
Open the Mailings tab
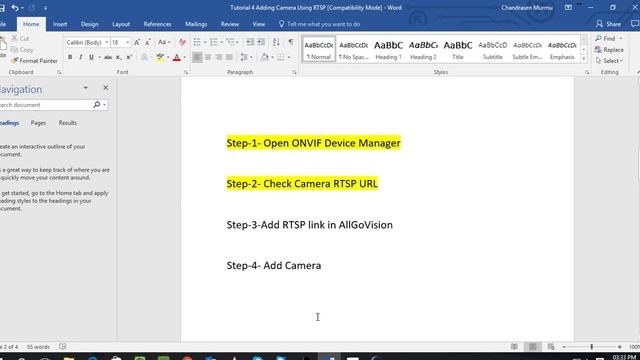pyautogui.click(x=196, y=24)
